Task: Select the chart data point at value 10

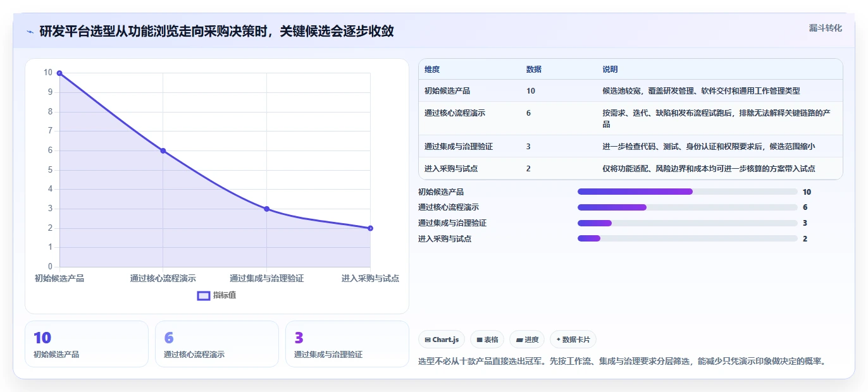Action: coord(59,73)
